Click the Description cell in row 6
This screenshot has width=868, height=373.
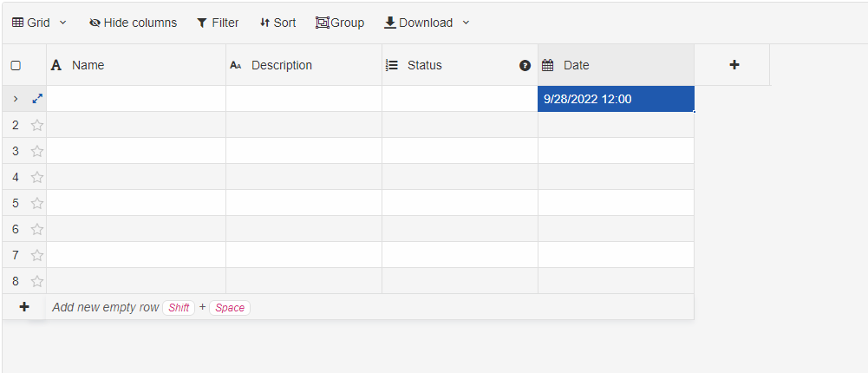pyautogui.click(x=303, y=229)
